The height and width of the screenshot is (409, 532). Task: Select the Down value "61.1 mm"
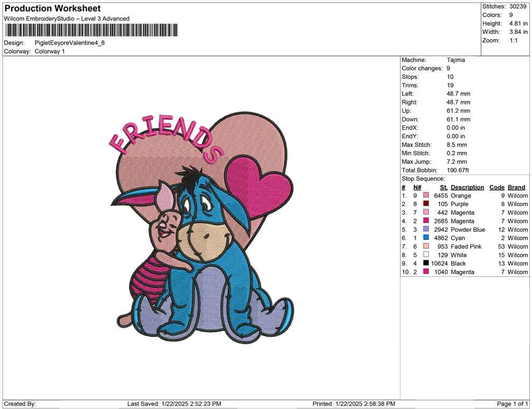point(458,119)
